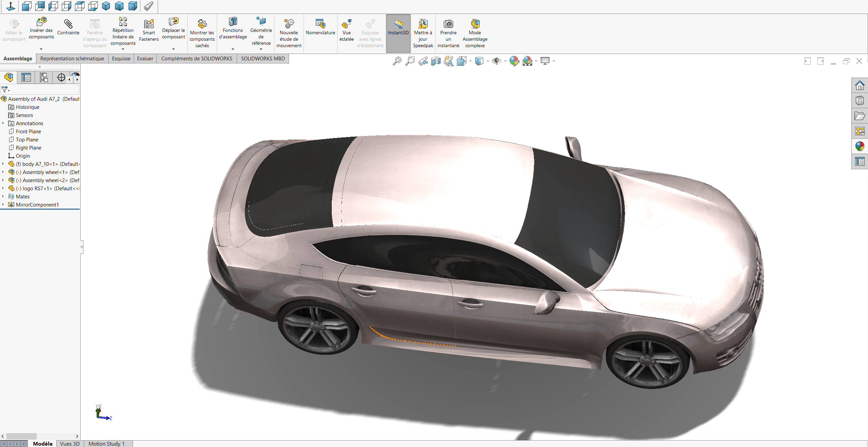The width and height of the screenshot is (868, 447).
Task: Open Hide/Show Items eye dropdown
Action: 505,61
